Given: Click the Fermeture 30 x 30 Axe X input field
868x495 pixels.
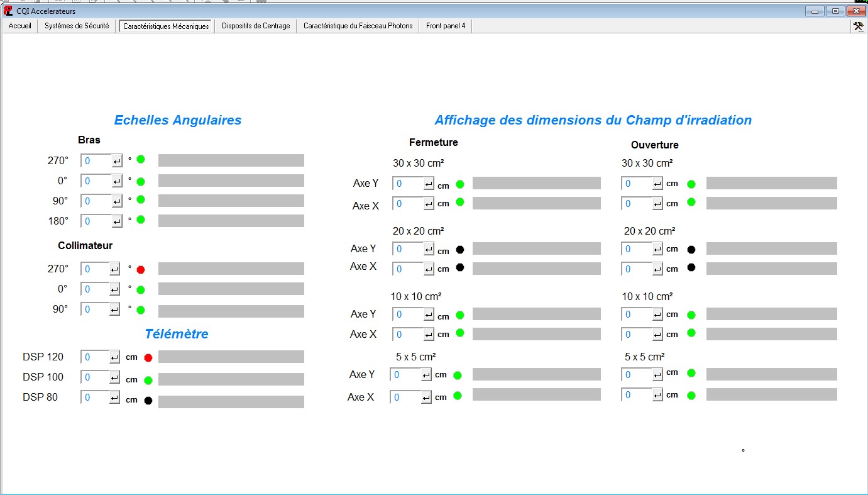Looking at the screenshot, I should (x=408, y=204).
